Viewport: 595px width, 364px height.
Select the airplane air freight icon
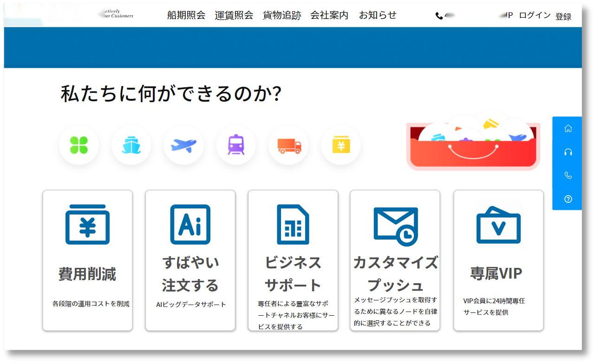click(x=183, y=145)
